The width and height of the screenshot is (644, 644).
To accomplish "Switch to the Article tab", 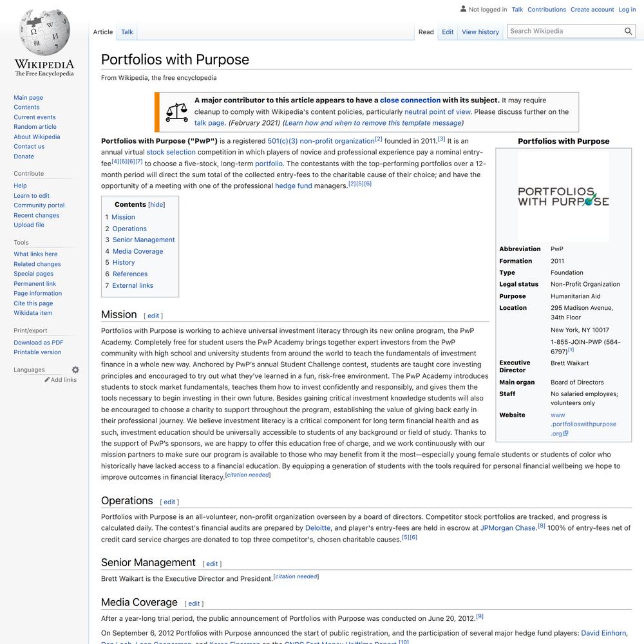I will click(102, 32).
